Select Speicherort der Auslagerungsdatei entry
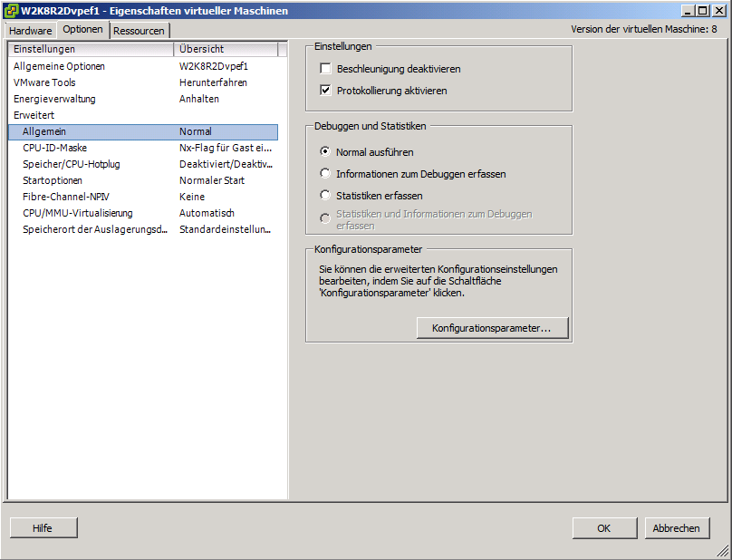 tap(143, 230)
